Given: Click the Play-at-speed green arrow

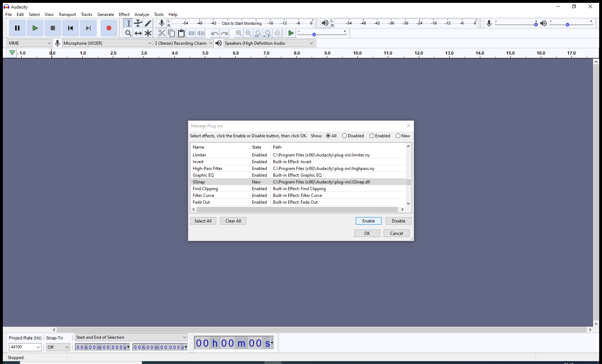Looking at the screenshot, I should pyautogui.click(x=291, y=33).
